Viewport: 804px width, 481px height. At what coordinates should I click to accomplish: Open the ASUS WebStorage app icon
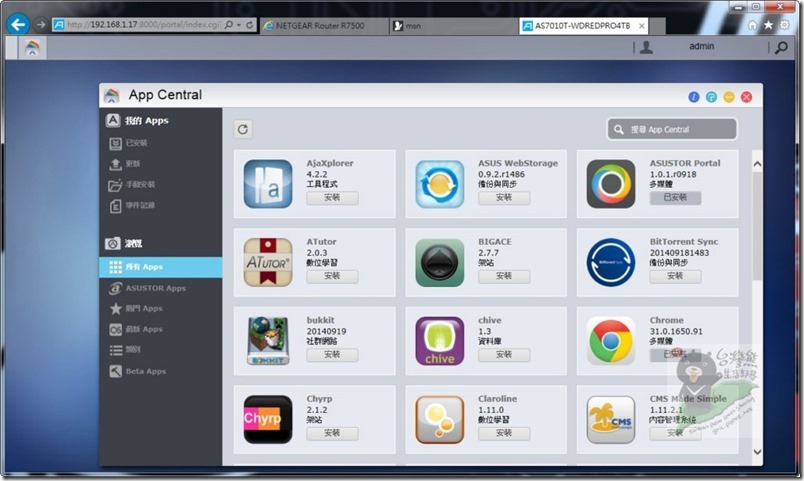click(x=439, y=184)
